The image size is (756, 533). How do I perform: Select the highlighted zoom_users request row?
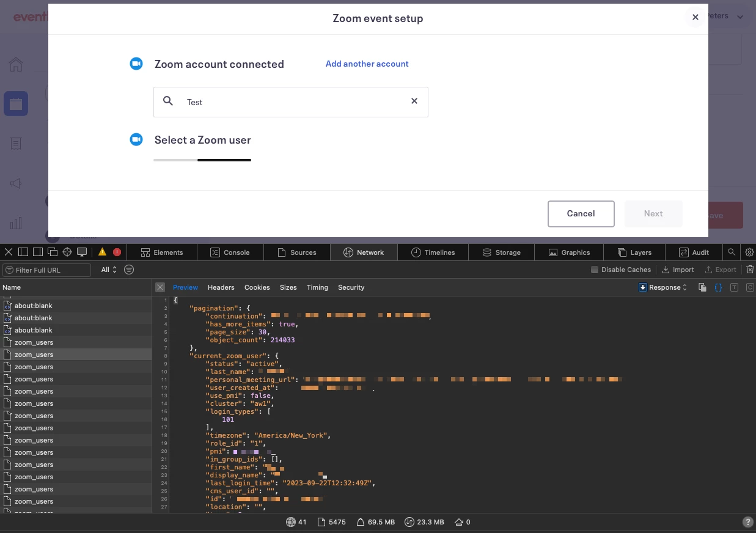(76, 355)
